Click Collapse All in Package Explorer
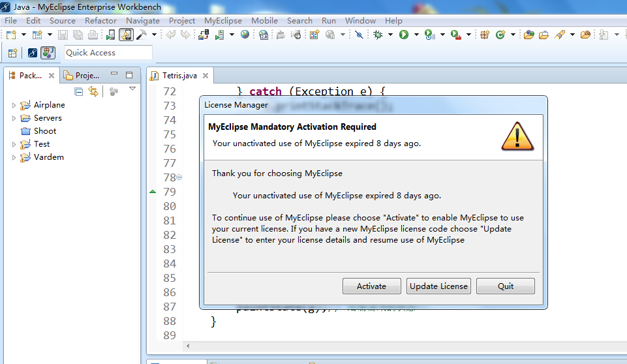Screen dimensions: 627x364 pyautogui.click(x=79, y=92)
